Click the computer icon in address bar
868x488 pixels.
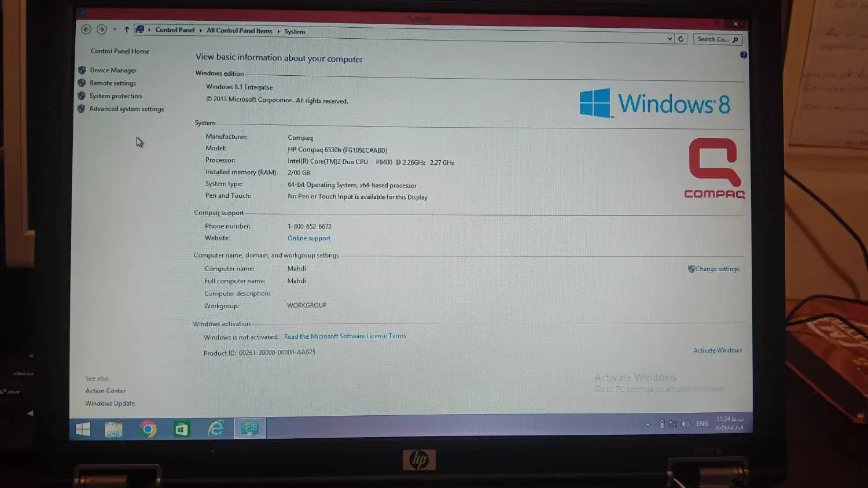pyautogui.click(x=139, y=29)
